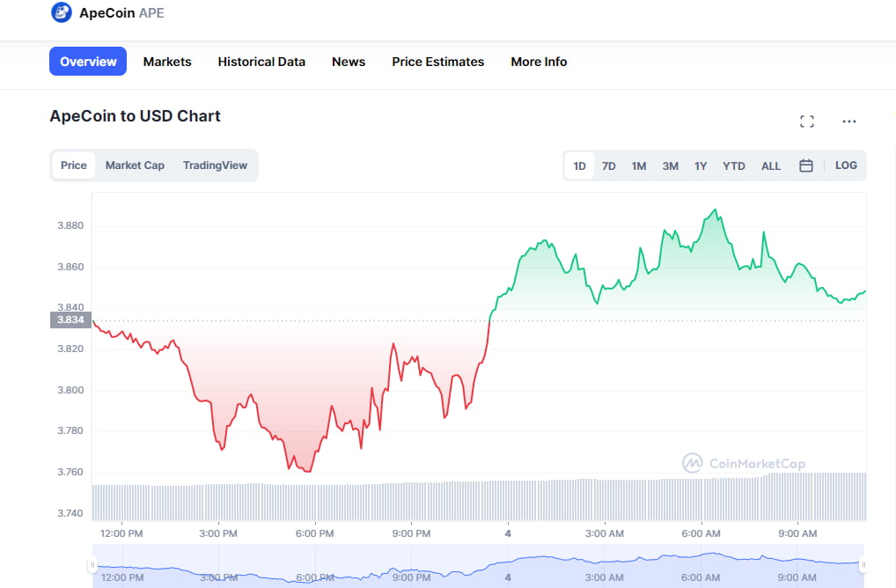Click the 3.760 y-axis label
This screenshot has height=588, width=896.
click(70, 472)
